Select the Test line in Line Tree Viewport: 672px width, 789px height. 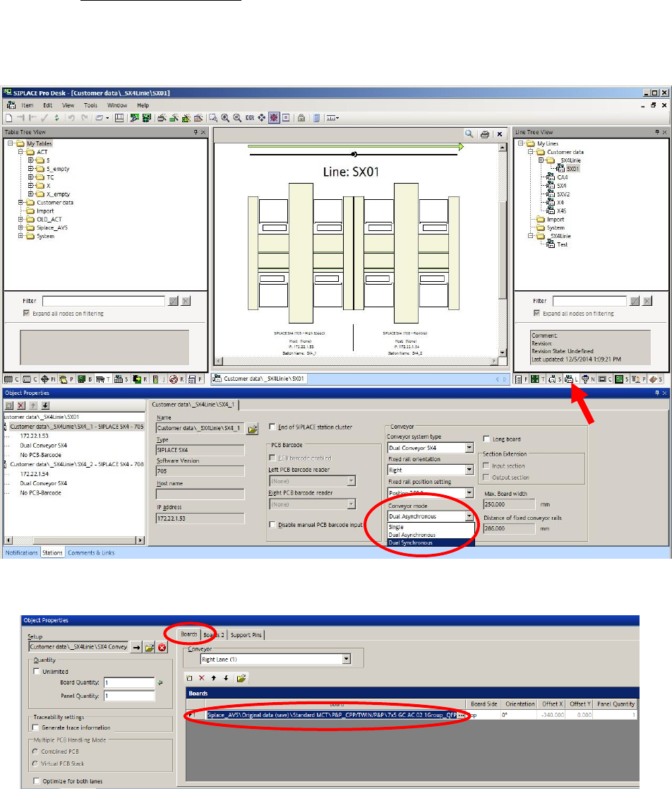(x=563, y=244)
